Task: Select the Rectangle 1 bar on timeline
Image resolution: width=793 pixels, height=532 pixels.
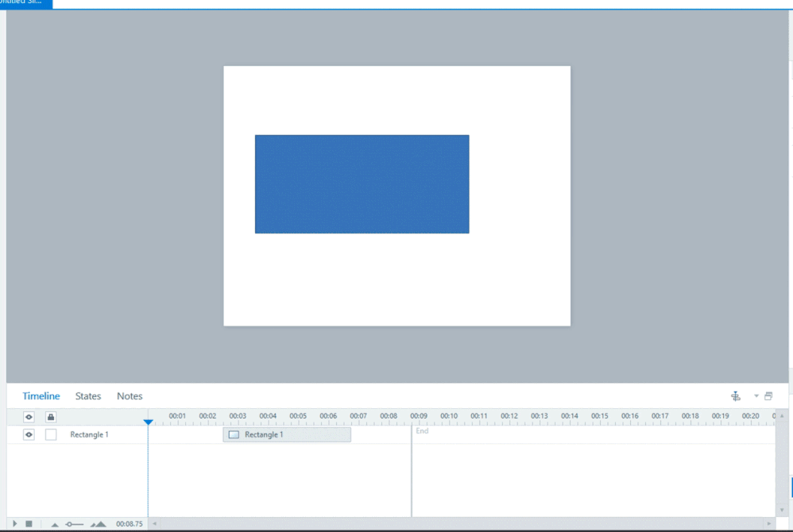Action: (x=287, y=434)
